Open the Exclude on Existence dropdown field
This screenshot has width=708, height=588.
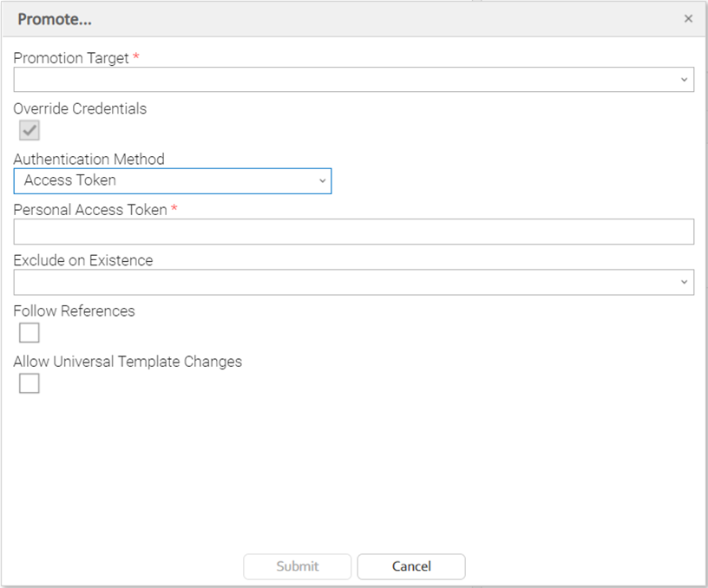pyautogui.click(x=347, y=282)
